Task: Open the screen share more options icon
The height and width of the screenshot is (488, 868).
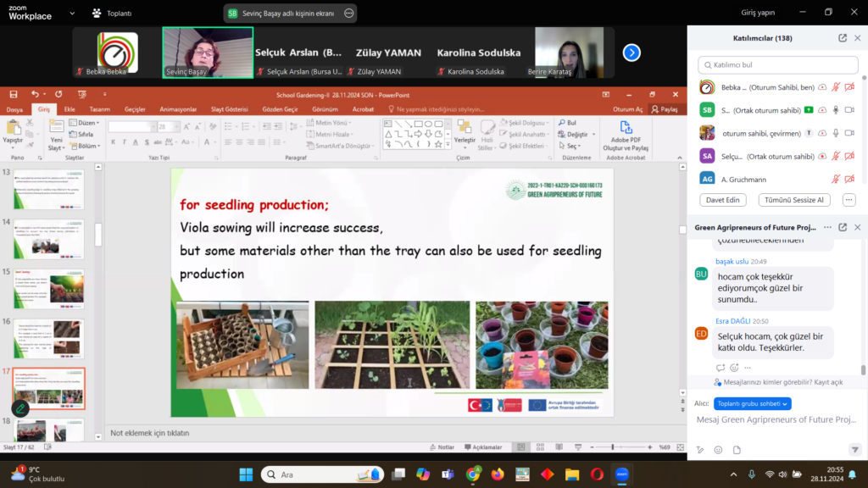Action: pyautogui.click(x=349, y=14)
